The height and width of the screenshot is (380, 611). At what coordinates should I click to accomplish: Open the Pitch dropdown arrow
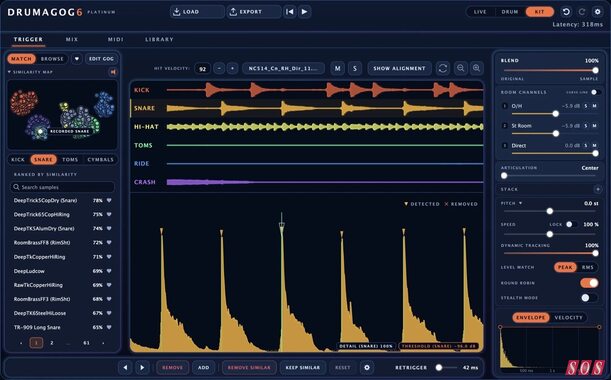click(x=520, y=203)
